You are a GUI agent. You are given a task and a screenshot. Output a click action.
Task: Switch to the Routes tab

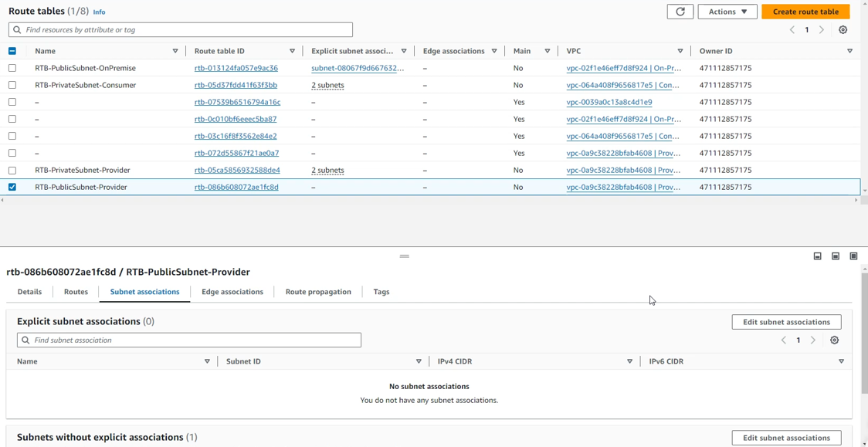coord(76,292)
